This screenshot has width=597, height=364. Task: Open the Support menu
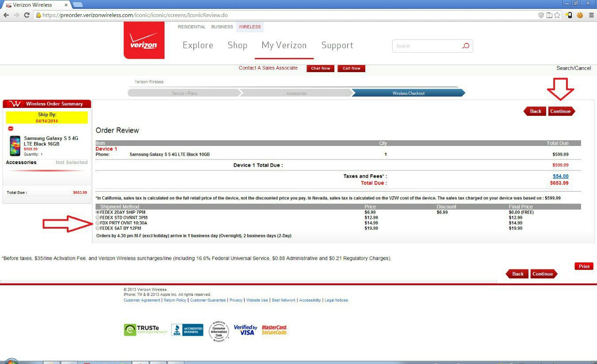point(337,45)
